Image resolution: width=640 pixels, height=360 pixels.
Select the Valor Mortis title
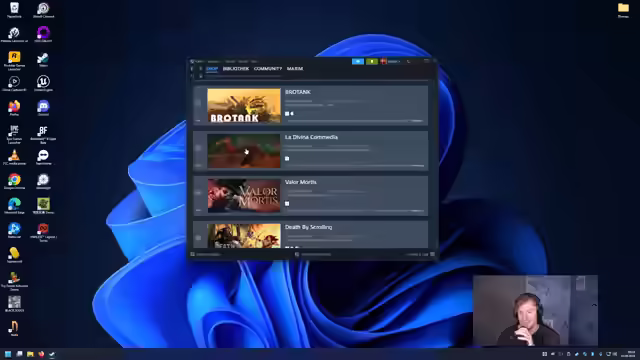coord(300,182)
